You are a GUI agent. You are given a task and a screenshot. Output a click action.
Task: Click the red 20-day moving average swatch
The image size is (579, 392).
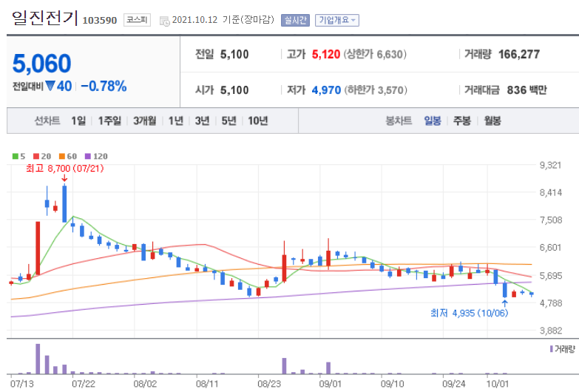(x=36, y=156)
